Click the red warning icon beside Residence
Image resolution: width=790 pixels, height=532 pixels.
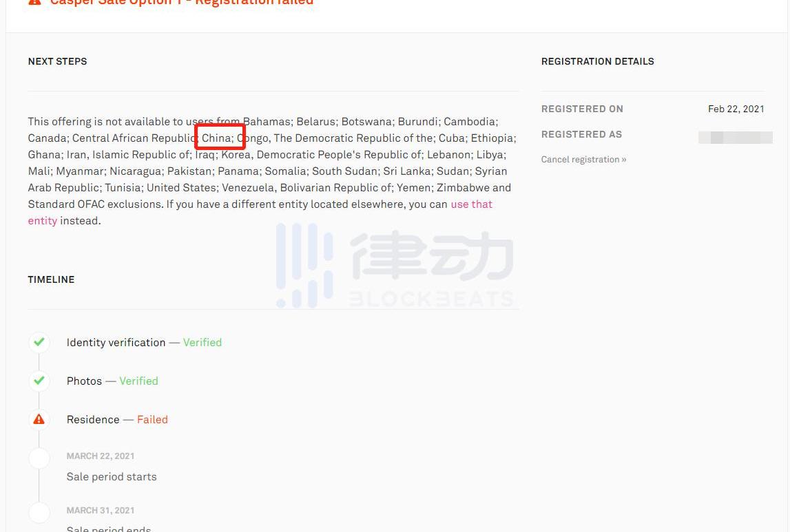(39, 419)
